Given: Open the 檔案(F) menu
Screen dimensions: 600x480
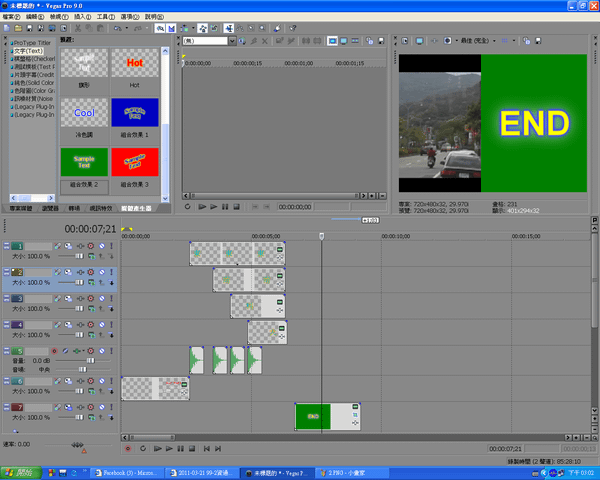Looking at the screenshot, I should [11, 17].
